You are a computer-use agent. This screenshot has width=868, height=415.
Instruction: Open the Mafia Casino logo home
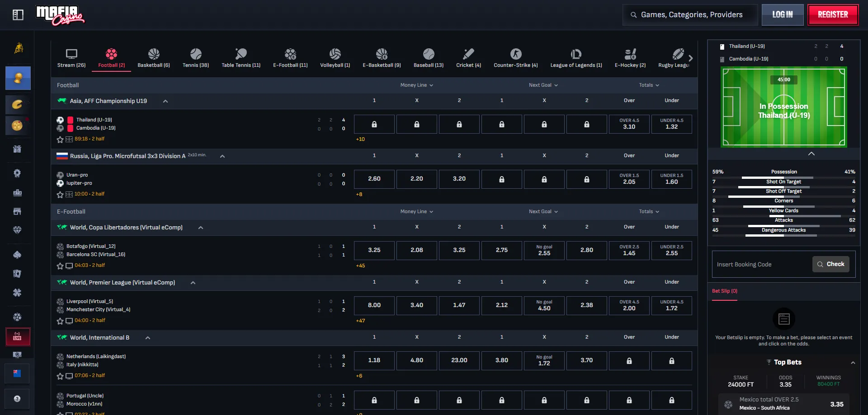pos(60,15)
